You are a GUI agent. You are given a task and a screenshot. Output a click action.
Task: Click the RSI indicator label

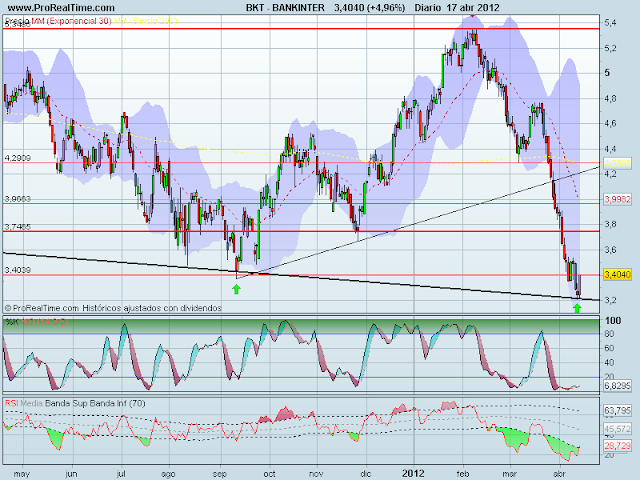11,403
